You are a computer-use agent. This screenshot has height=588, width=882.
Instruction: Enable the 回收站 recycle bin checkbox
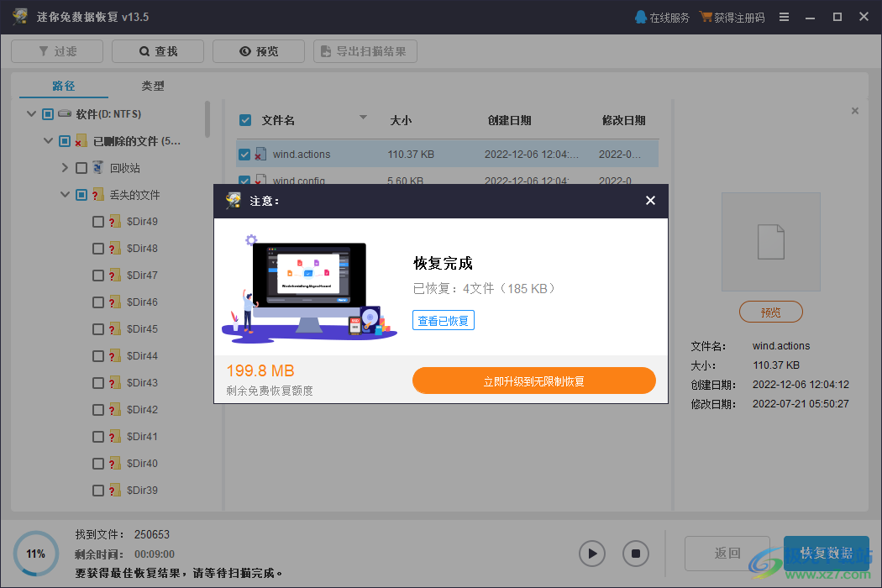coord(81,167)
